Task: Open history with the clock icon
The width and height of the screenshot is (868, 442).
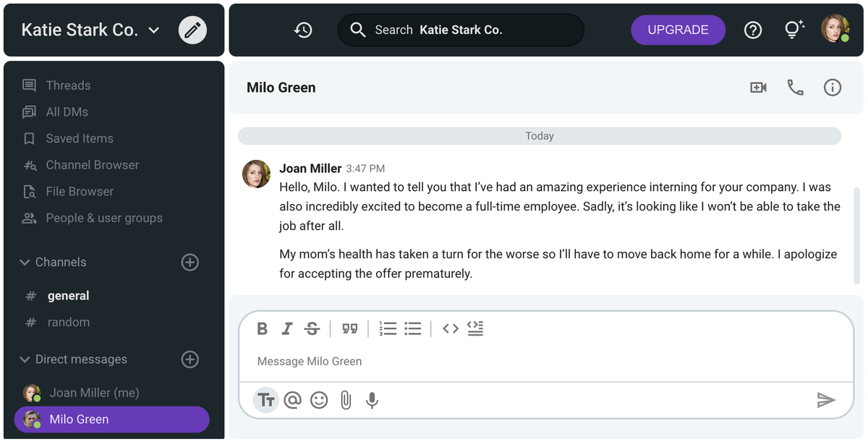Action: point(303,30)
